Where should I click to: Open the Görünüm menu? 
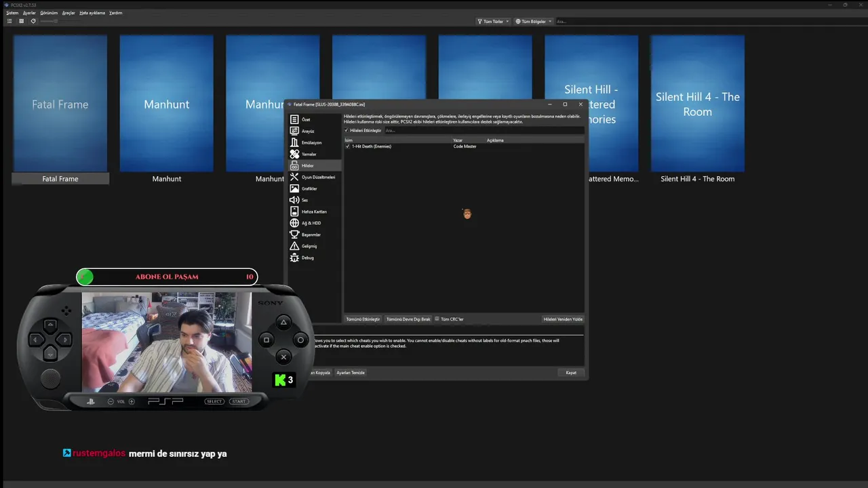coord(49,13)
